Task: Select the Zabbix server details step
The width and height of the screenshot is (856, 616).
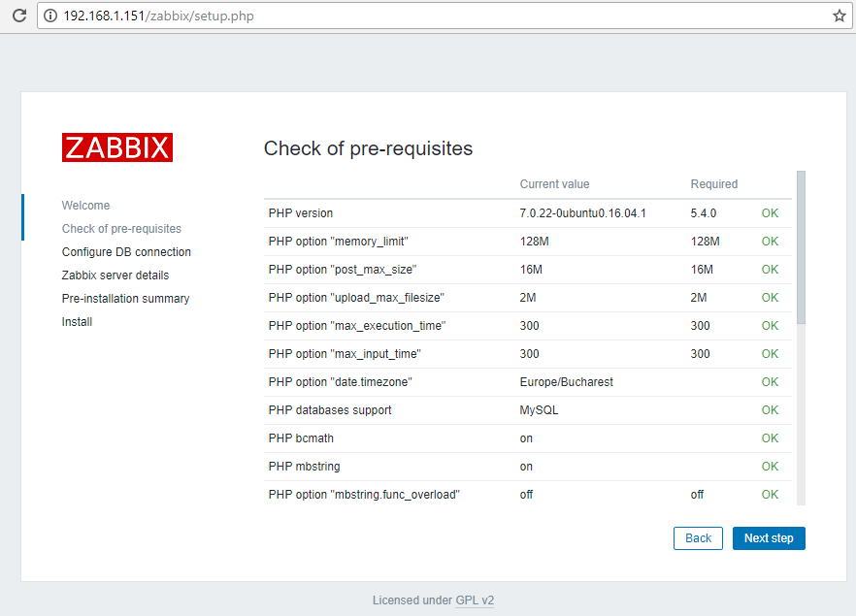Action: coord(115,276)
